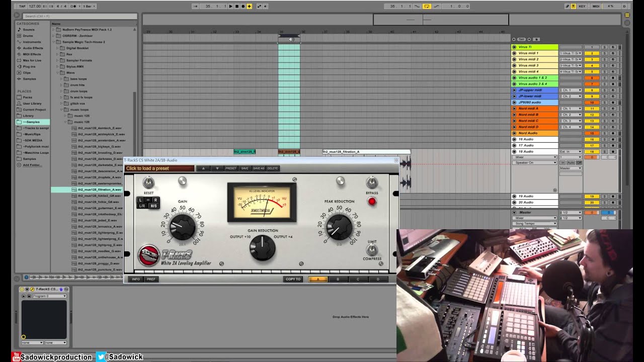644x362 pixels.
Task: Load the next preset with down arrow
Action: (217, 168)
